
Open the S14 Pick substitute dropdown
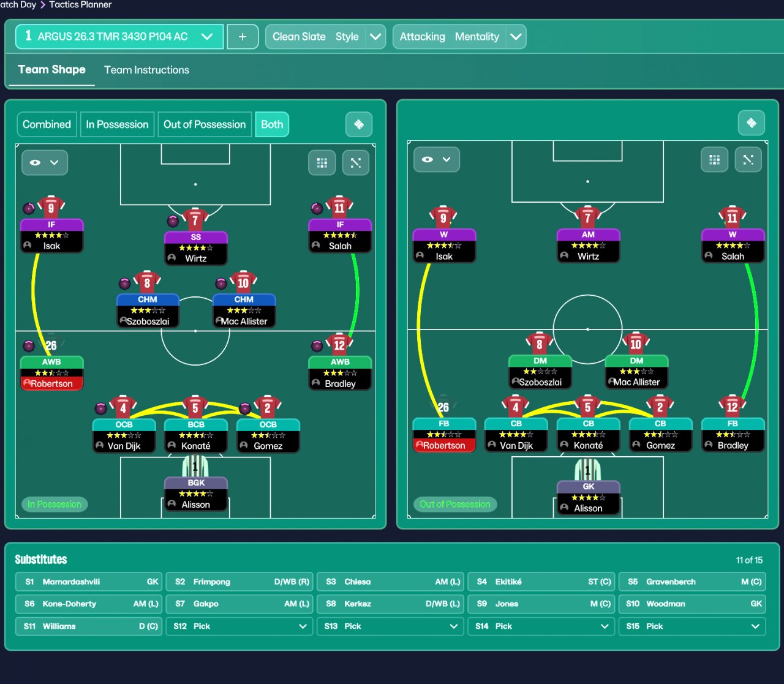[541, 626]
